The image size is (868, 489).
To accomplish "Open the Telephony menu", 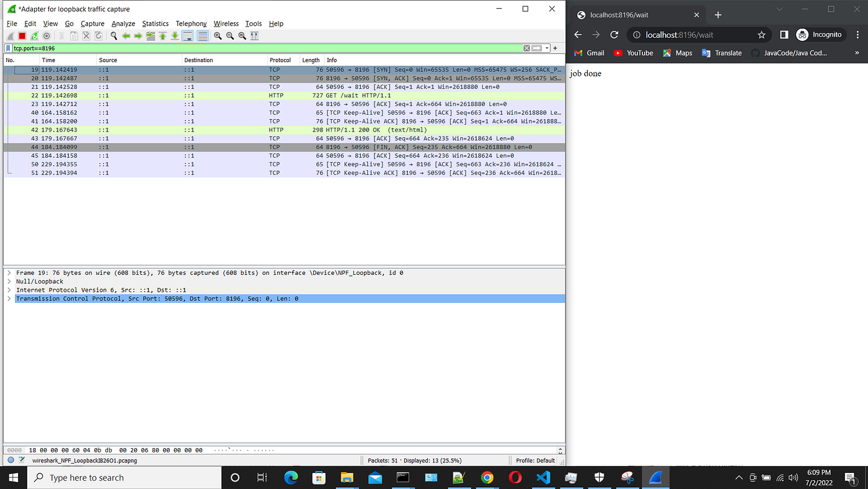I will pyautogui.click(x=191, y=24).
